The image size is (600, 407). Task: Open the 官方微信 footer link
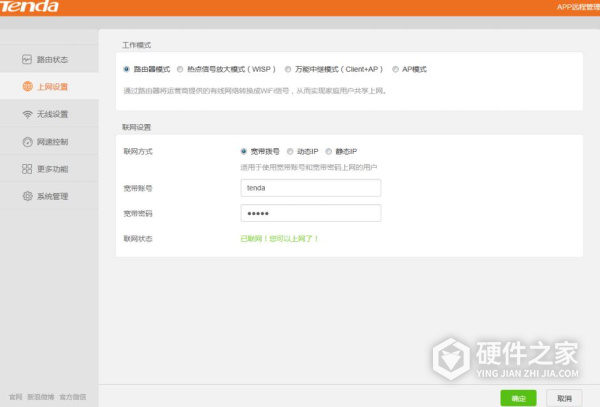(x=73, y=397)
